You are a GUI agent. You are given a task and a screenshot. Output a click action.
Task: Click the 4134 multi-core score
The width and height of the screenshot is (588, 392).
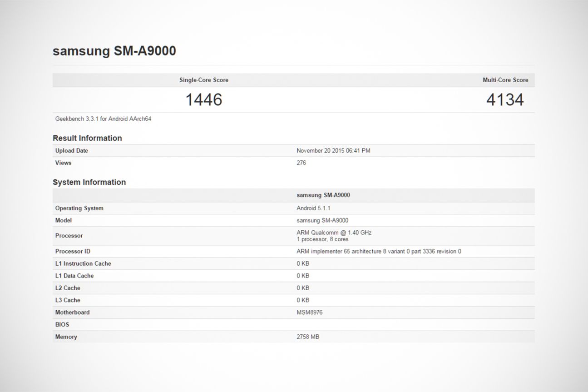click(505, 99)
